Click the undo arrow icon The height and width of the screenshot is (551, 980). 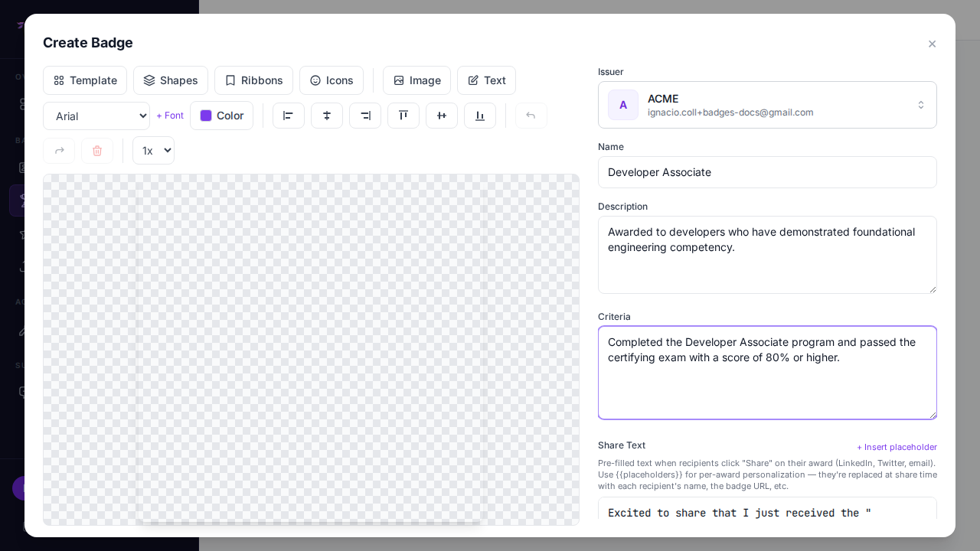pyautogui.click(x=531, y=116)
